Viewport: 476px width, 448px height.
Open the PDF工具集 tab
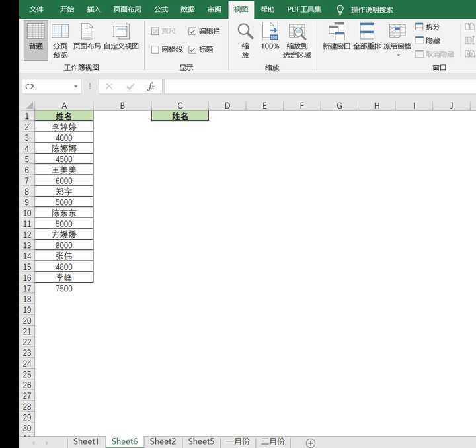304,9
